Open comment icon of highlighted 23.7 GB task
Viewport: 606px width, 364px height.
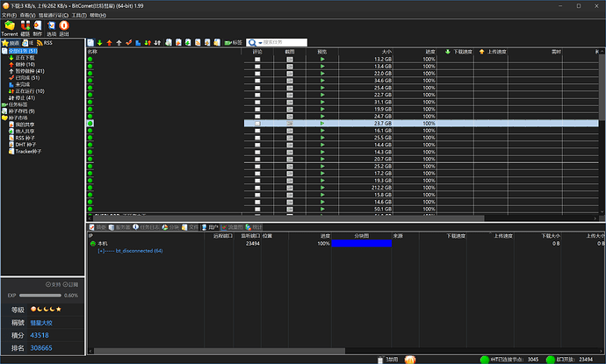[x=257, y=124]
